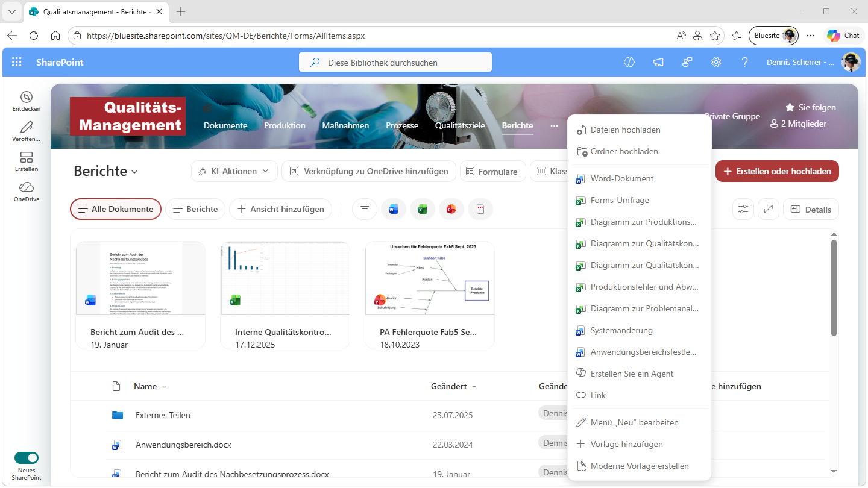The image size is (868, 488).
Task: Click Verknüpfung zu OneDrive hinzufügen
Action: pos(368,171)
